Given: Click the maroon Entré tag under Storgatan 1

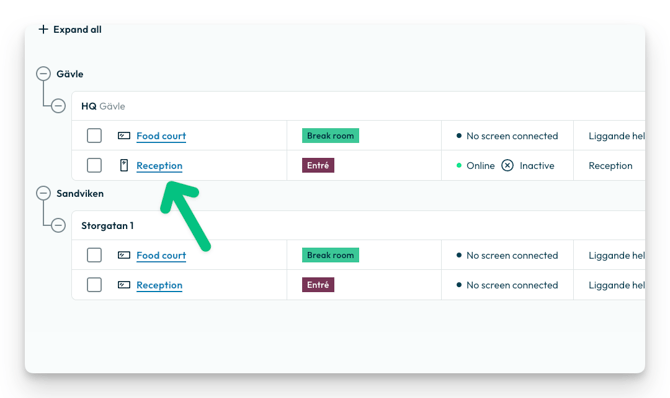Looking at the screenshot, I should tap(318, 285).
